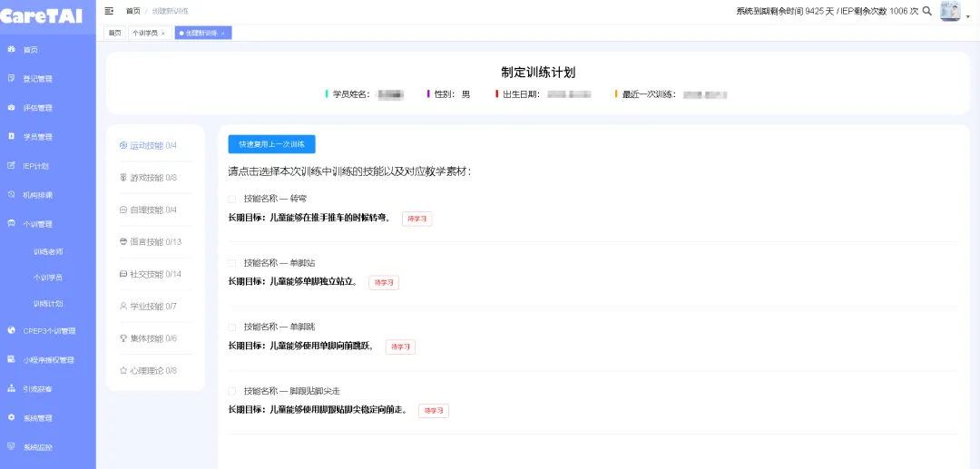Open the user avatar dropdown arrow

(x=968, y=17)
